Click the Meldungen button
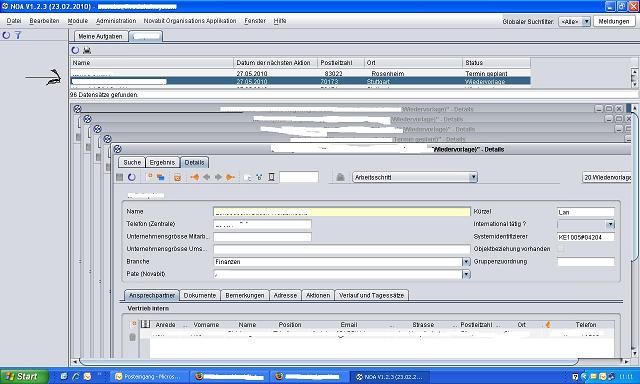This screenshot has height=384, width=640. (614, 21)
